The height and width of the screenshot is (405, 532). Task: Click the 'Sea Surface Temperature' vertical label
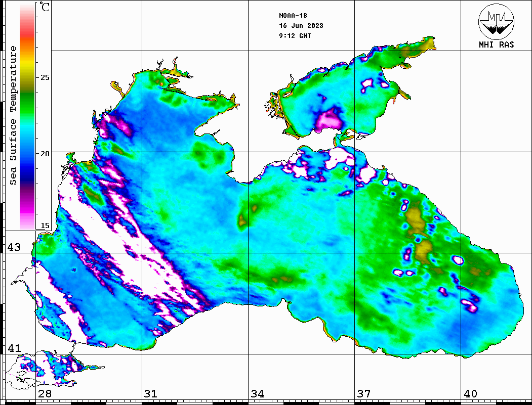pos(13,115)
